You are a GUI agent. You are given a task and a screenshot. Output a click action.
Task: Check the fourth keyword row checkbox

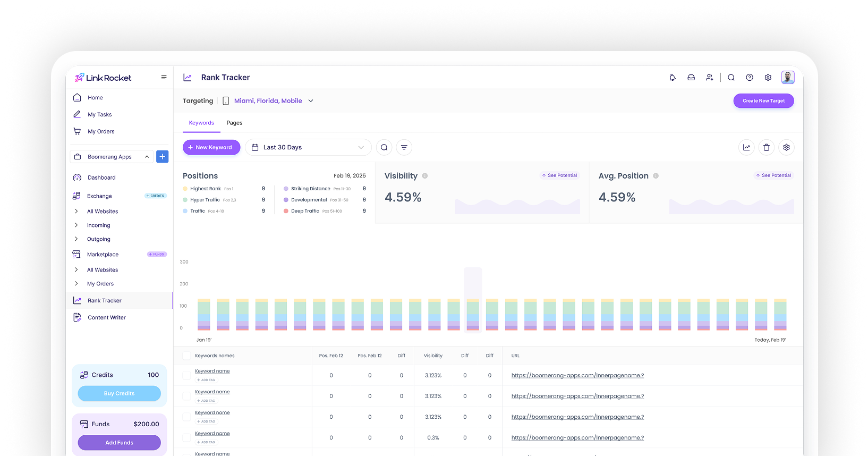pos(186,438)
